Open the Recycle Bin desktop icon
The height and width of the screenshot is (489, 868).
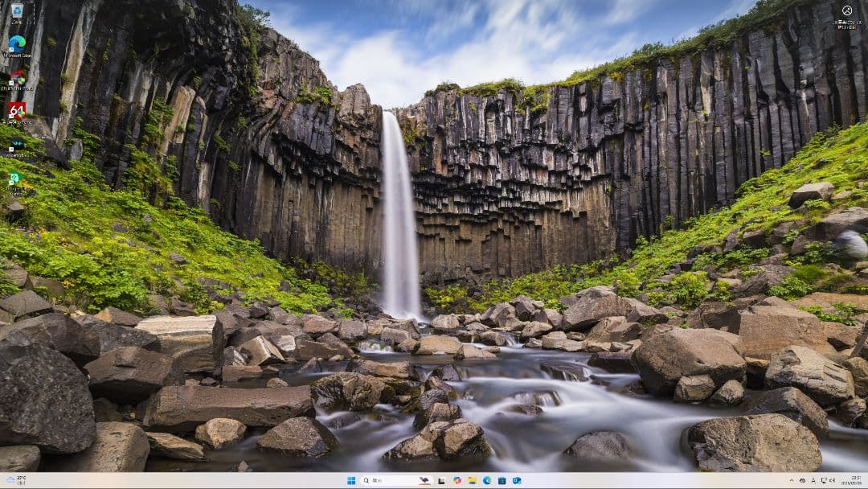[16, 11]
